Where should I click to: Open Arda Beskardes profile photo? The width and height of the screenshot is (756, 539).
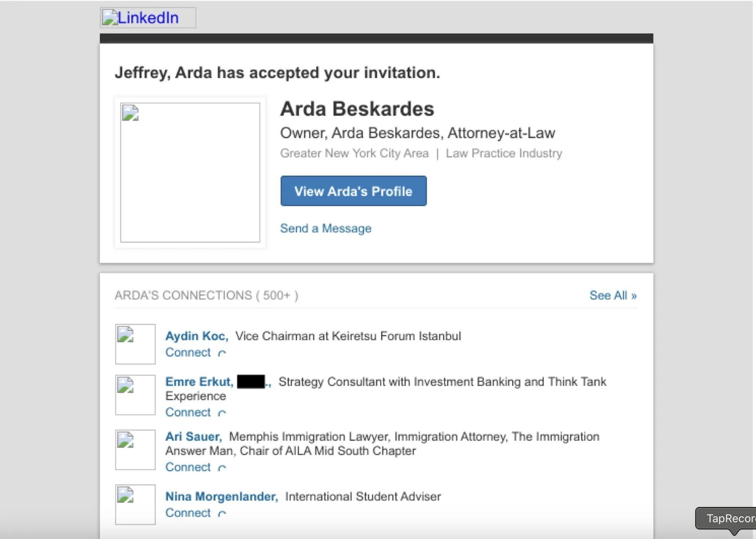tap(190, 172)
